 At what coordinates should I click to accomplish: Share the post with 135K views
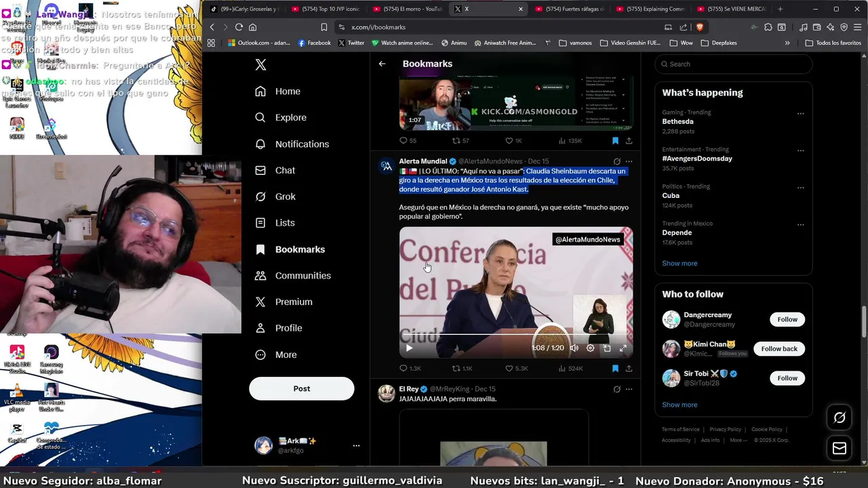629,141
